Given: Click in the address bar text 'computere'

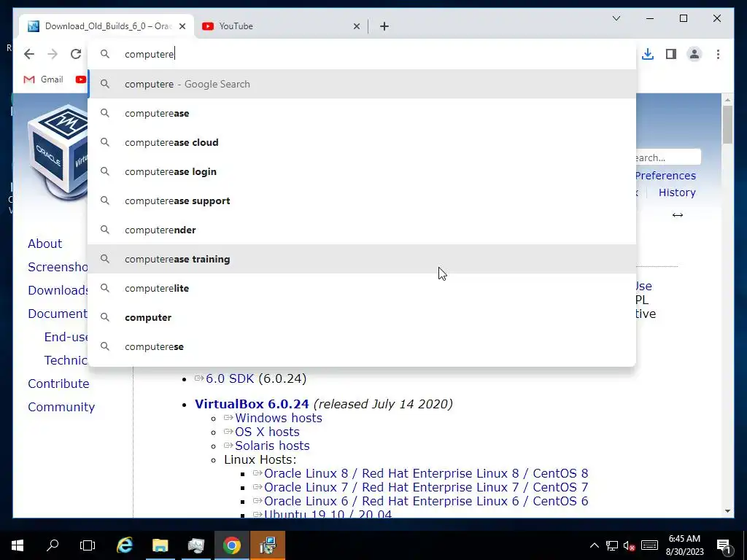Looking at the screenshot, I should pyautogui.click(x=149, y=54).
